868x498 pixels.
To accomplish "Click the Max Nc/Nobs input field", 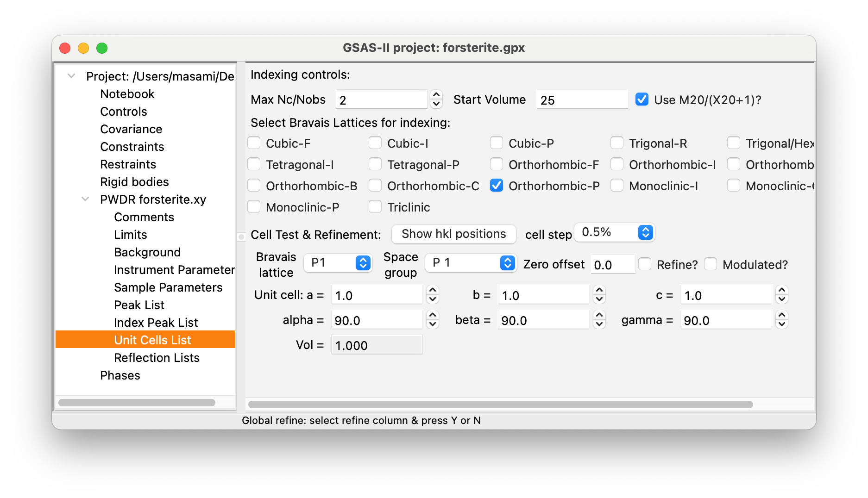I will tap(381, 99).
